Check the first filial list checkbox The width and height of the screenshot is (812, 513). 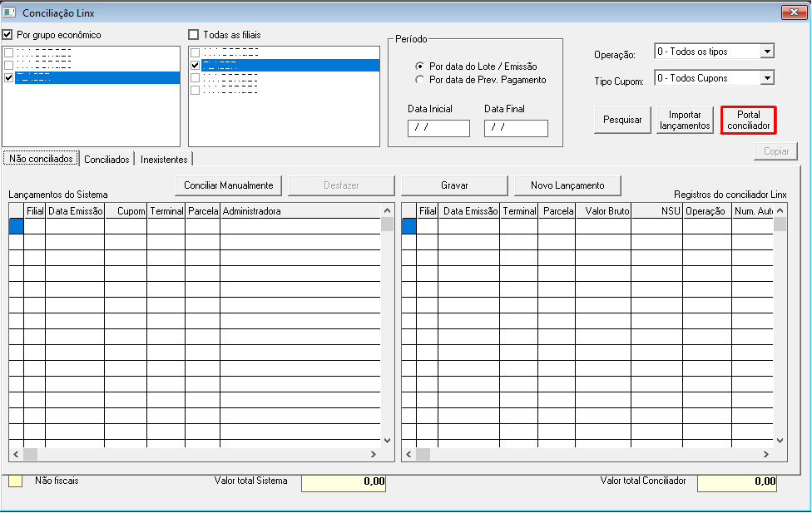(196, 53)
